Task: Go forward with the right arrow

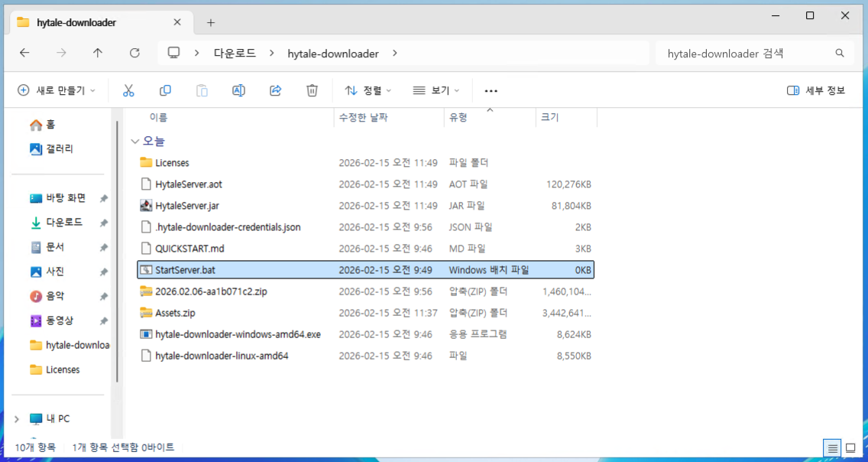Action: point(61,54)
